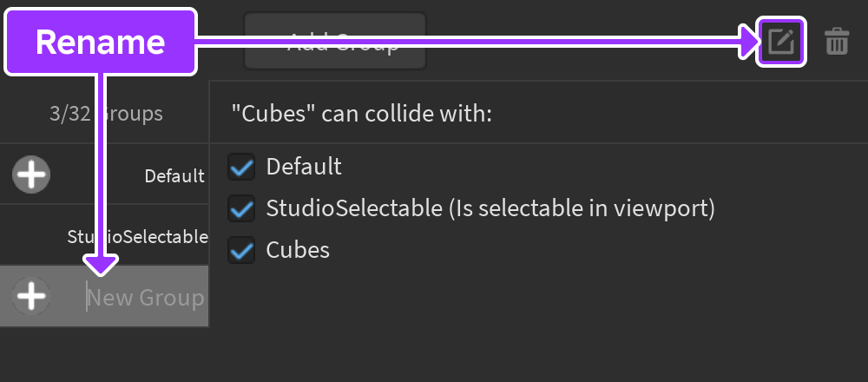Click the rename group pencil icon

[x=782, y=42]
